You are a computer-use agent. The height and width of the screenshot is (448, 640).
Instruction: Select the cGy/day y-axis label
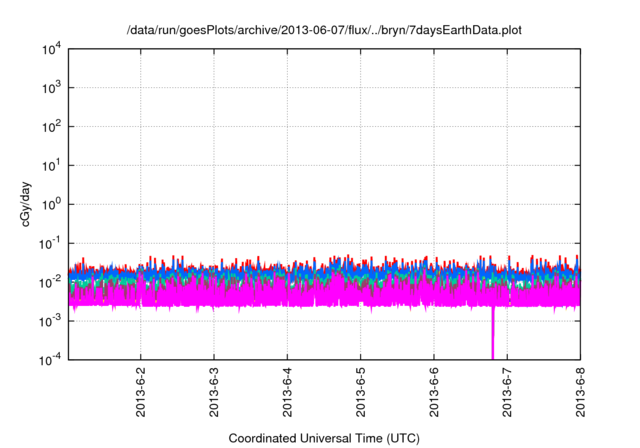25,204
